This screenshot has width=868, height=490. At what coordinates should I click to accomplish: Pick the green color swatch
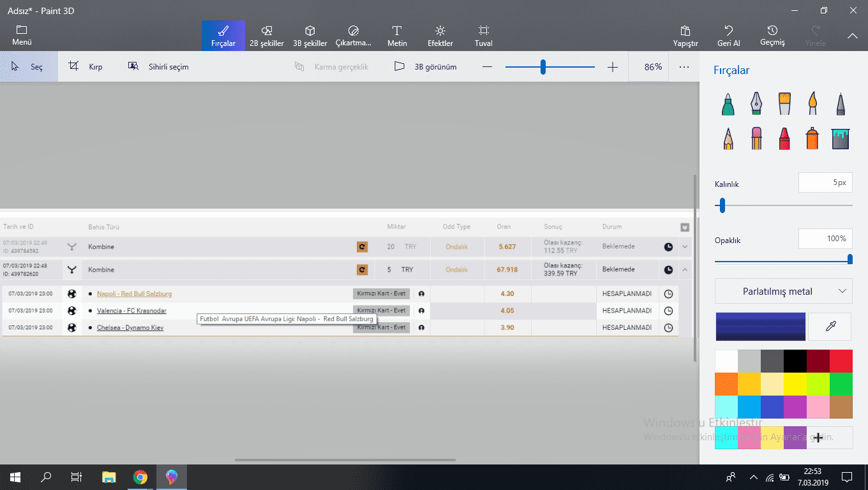point(841,384)
